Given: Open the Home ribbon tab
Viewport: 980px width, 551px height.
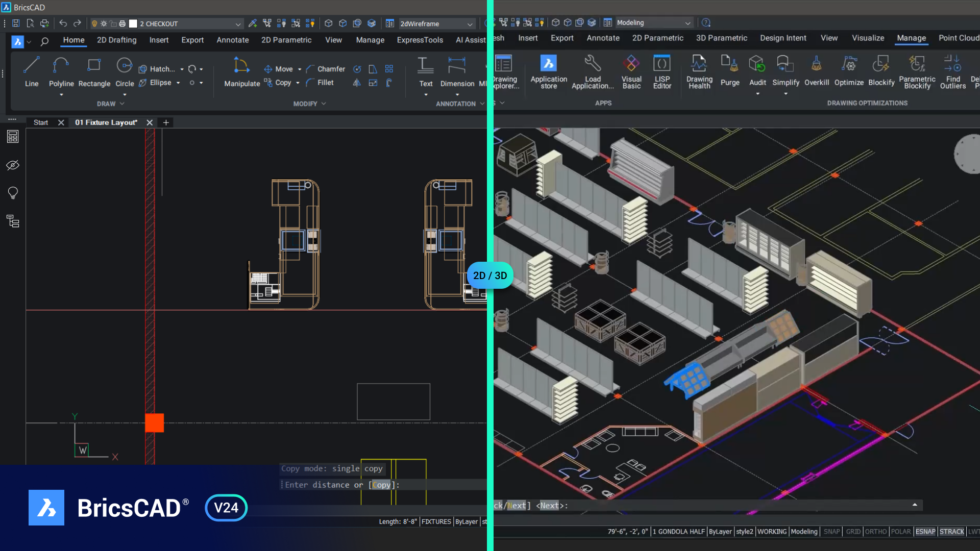Looking at the screenshot, I should click(x=73, y=39).
